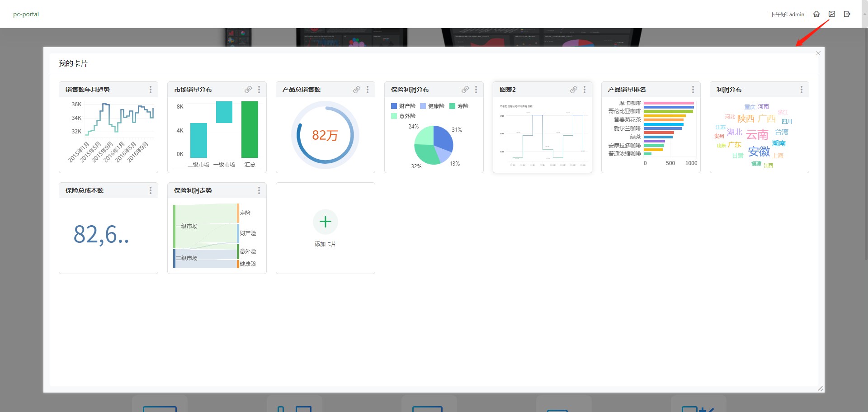
Task: Click the link icon on 图表2 card
Action: tap(574, 90)
